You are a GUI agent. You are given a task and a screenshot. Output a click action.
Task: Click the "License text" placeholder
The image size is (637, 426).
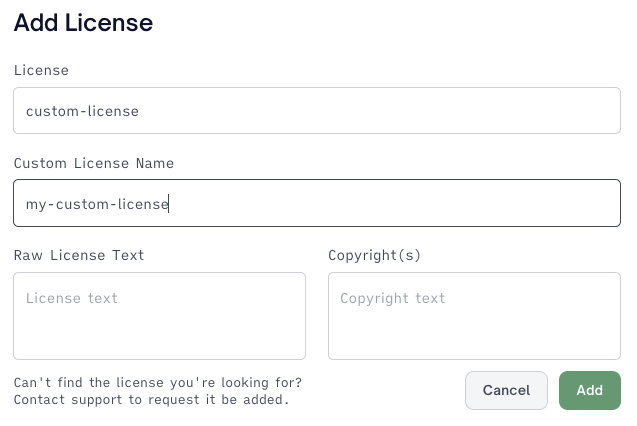72,298
